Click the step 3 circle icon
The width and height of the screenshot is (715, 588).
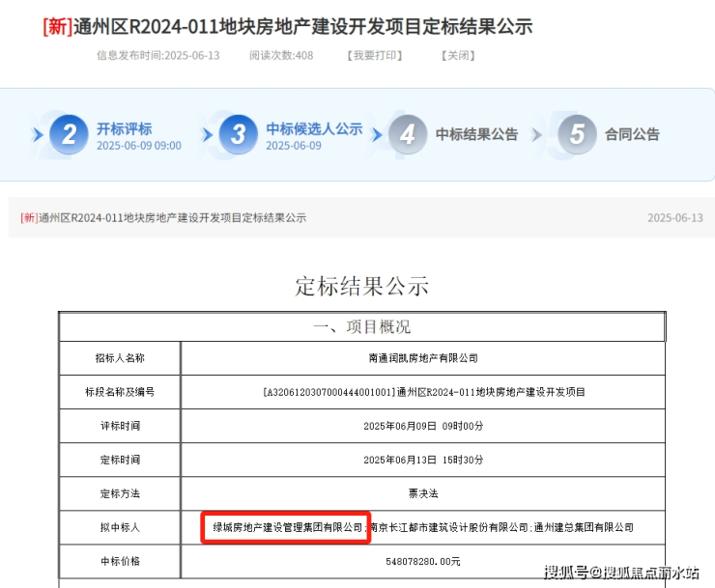[x=239, y=134]
